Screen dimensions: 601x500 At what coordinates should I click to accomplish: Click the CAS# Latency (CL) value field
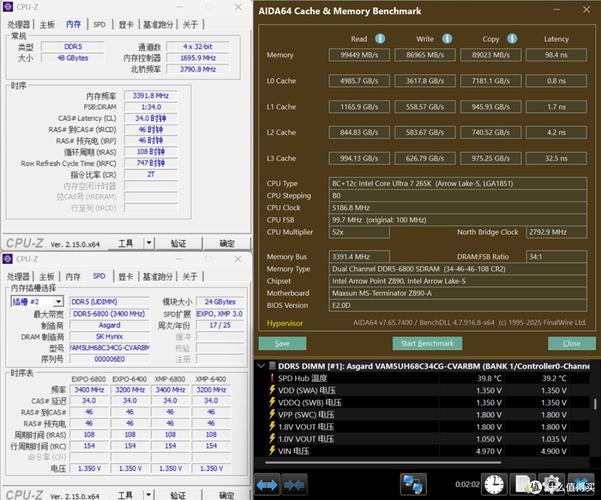tap(148, 119)
